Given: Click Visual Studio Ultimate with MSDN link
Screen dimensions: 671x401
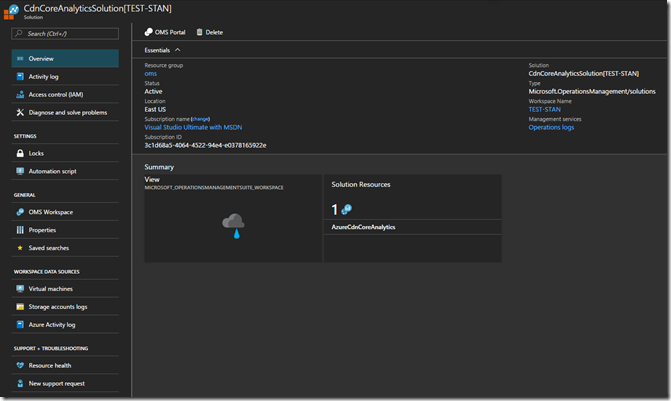Looking at the screenshot, I should click(x=193, y=127).
